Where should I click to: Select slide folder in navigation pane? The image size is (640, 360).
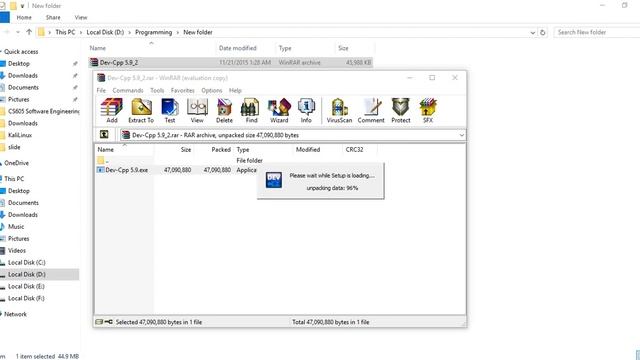[x=14, y=147]
